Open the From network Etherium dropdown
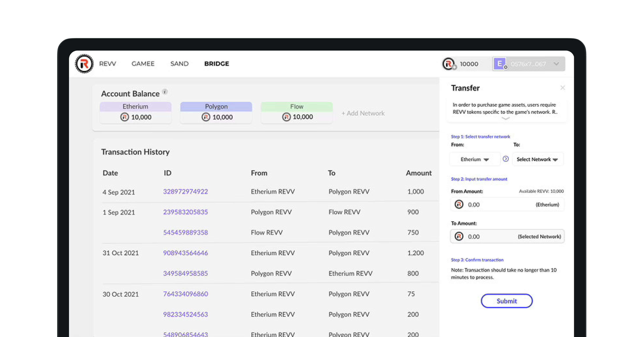 475,159
